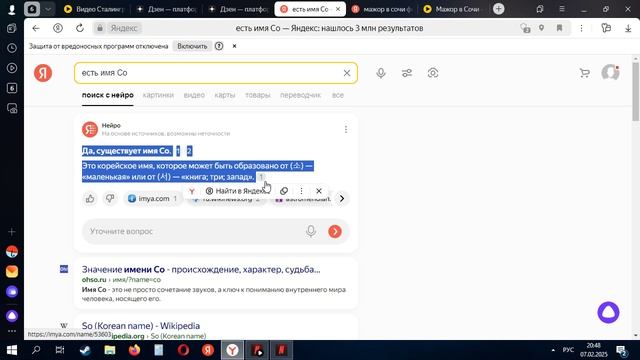
Task: Open Opera from the taskbar
Action: (183, 350)
